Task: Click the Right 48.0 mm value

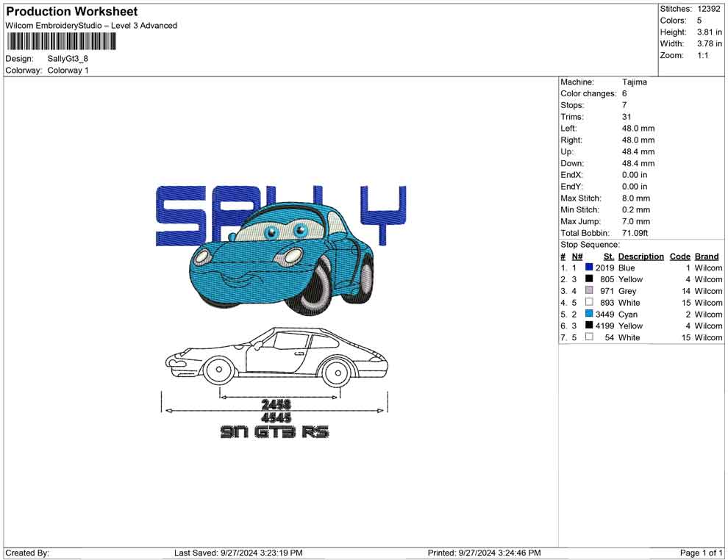Action: [638, 140]
